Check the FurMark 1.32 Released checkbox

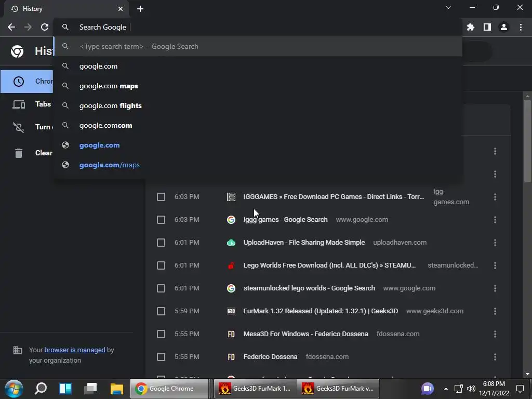point(161,311)
